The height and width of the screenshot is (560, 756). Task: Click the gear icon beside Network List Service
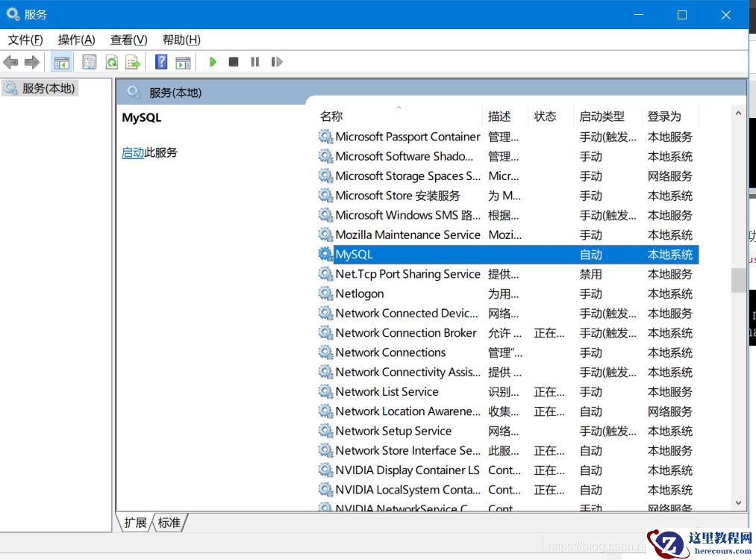point(325,391)
